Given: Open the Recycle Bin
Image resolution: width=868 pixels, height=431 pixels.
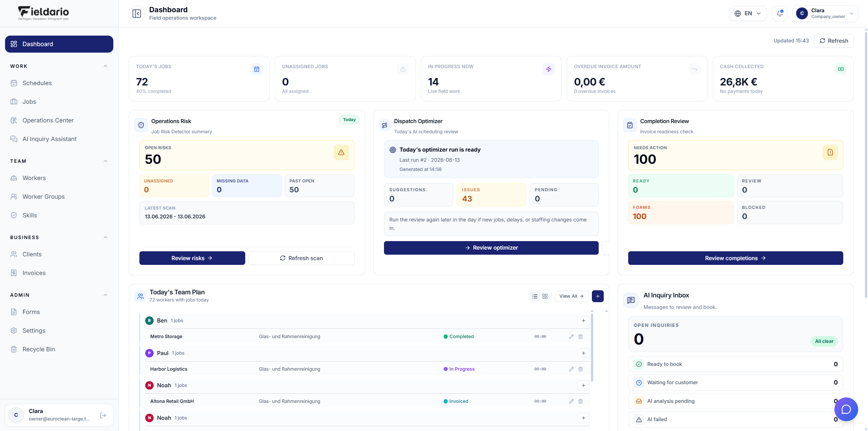Looking at the screenshot, I should point(59,349).
